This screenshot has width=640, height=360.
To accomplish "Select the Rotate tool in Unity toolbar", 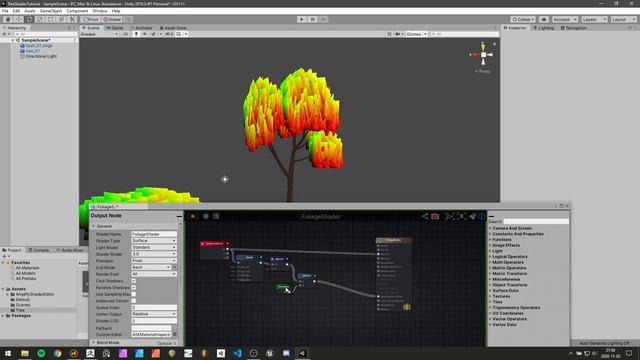I will pos(29,20).
